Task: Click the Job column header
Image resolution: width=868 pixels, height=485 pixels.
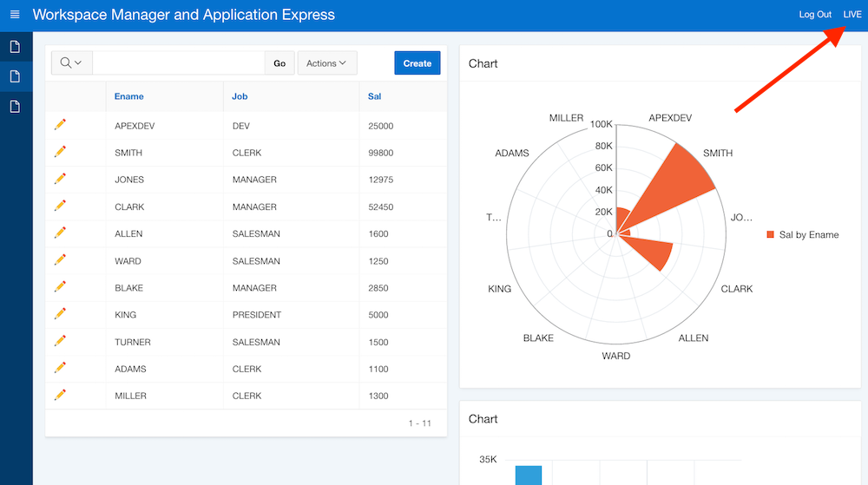Action: tap(240, 96)
